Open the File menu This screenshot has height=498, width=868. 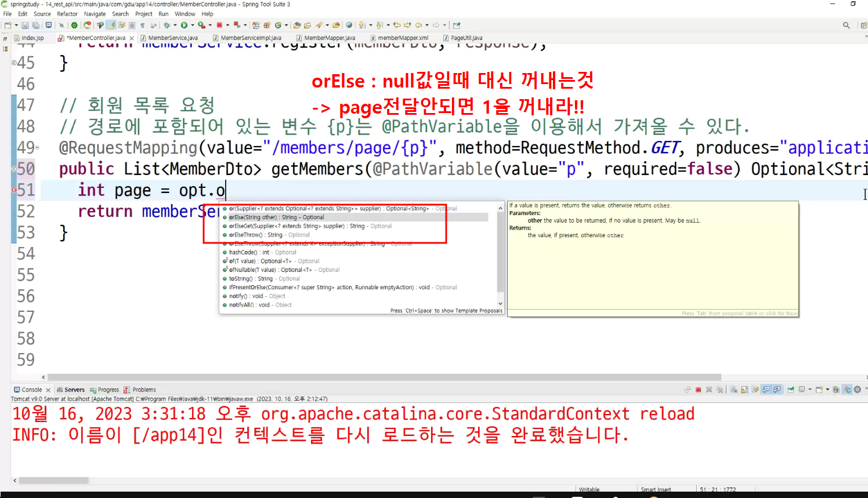[7, 14]
